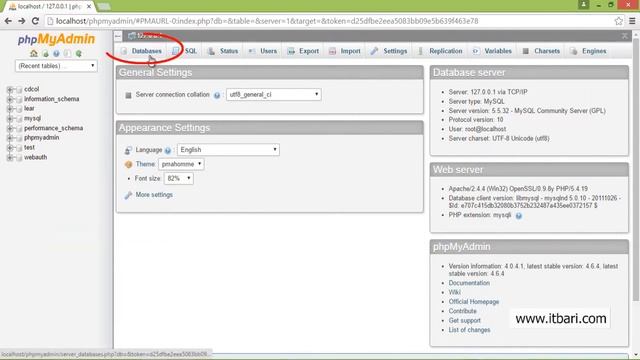Go to phpMyAdmin home icon
Image resolution: width=640 pixels, height=360 pixels.
(x=34, y=53)
